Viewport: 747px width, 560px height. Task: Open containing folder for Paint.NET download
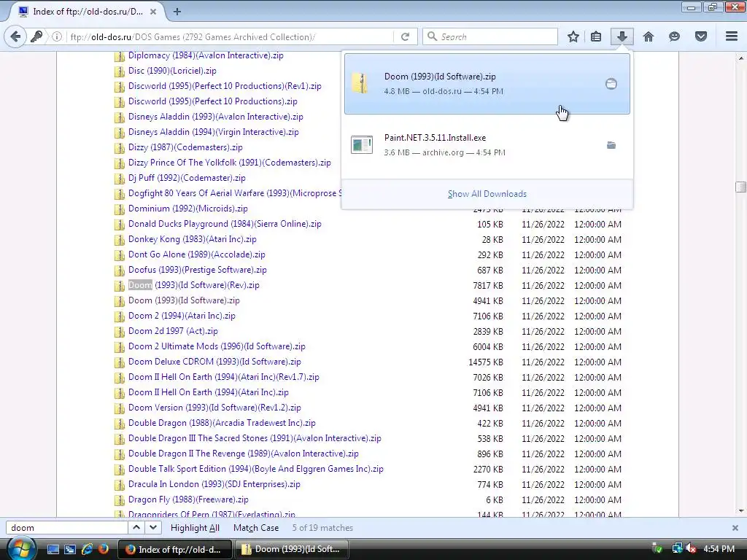[x=611, y=145]
